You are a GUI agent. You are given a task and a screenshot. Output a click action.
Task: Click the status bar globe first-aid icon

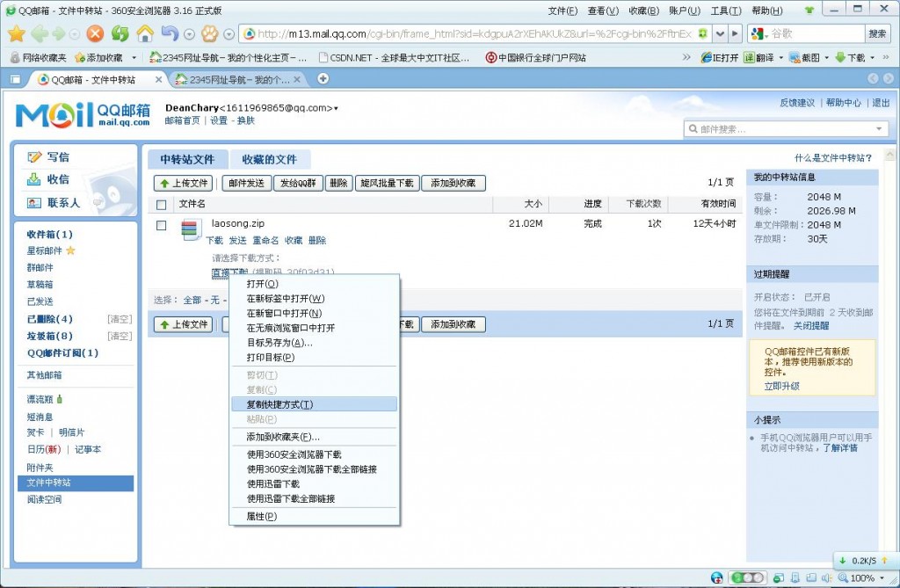point(716,577)
